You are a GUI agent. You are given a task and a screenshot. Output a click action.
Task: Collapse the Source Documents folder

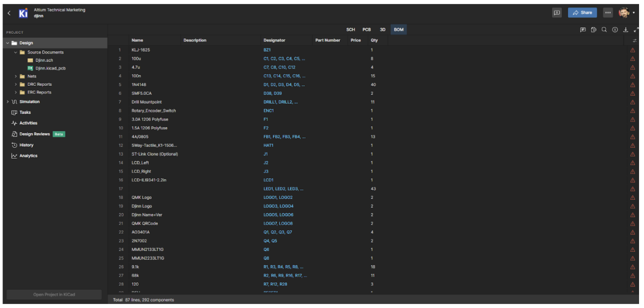(x=16, y=52)
